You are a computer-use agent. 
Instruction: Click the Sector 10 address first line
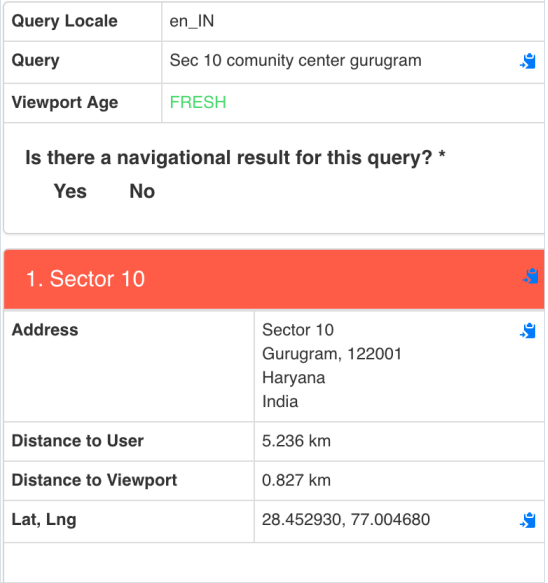298,330
